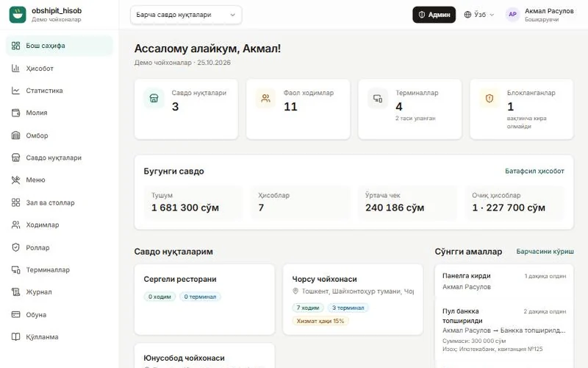Image resolution: width=588 pixels, height=368 pixels.
Task: Click the Роллар shield icon
Action: (15, 247)
